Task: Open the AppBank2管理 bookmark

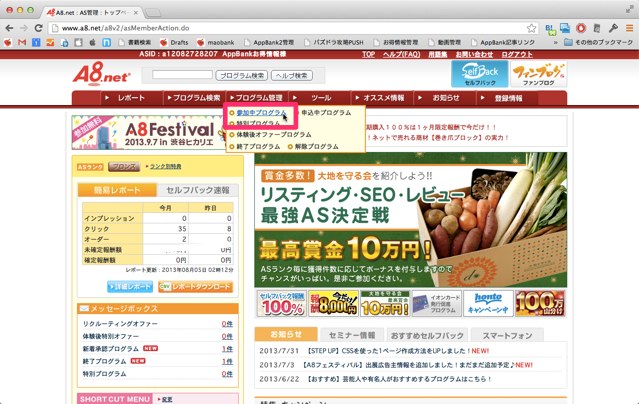Action: pyautogui.click(x=269, y=42)
